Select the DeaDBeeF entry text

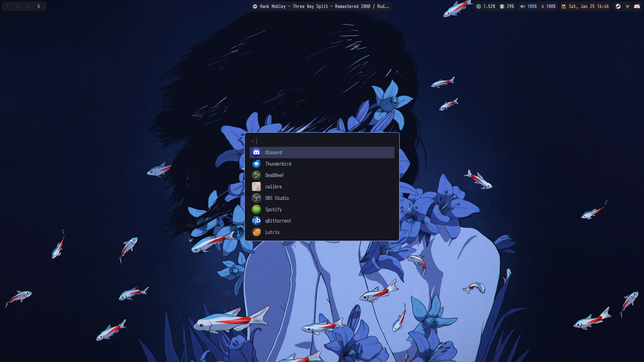(x=274, y=175)
